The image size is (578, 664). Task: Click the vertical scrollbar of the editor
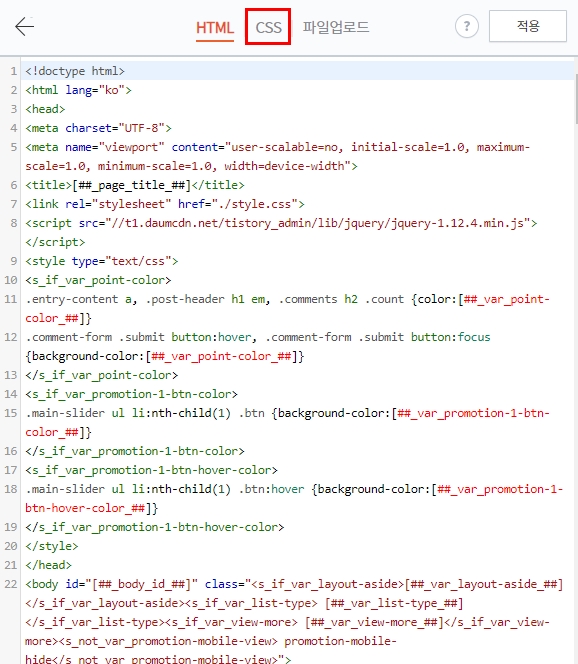[x=576, y=98]
